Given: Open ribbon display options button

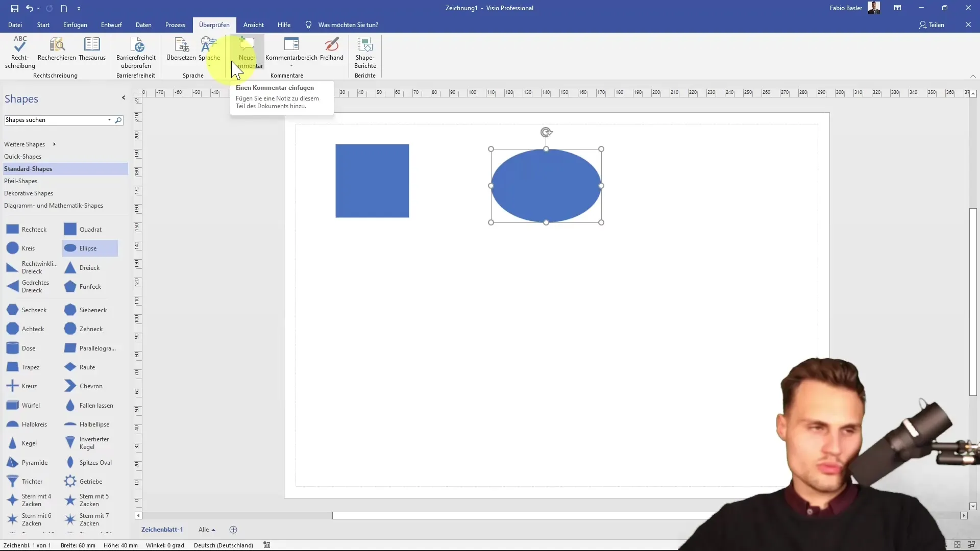Looking at the screenshot, I should tap(897, 8).
